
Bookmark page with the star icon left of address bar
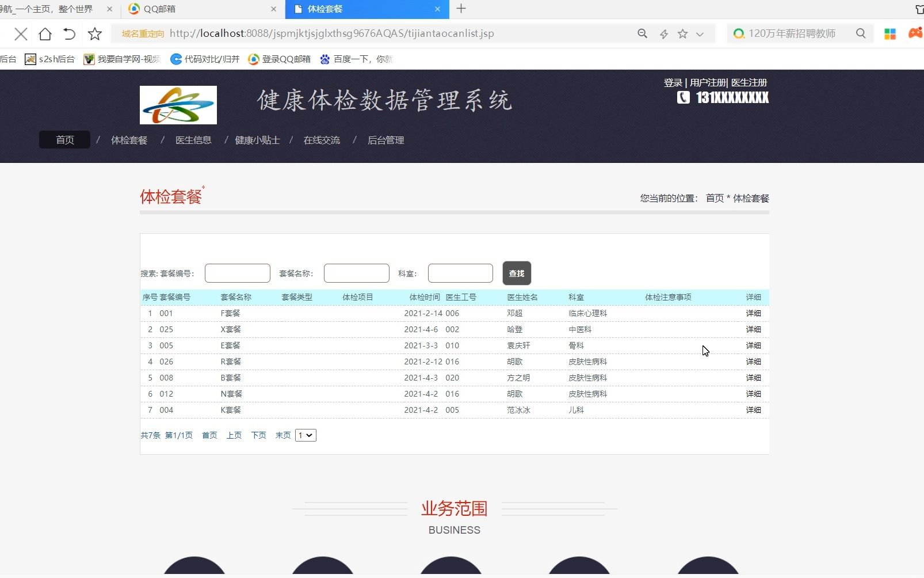(x=95, y=34)
